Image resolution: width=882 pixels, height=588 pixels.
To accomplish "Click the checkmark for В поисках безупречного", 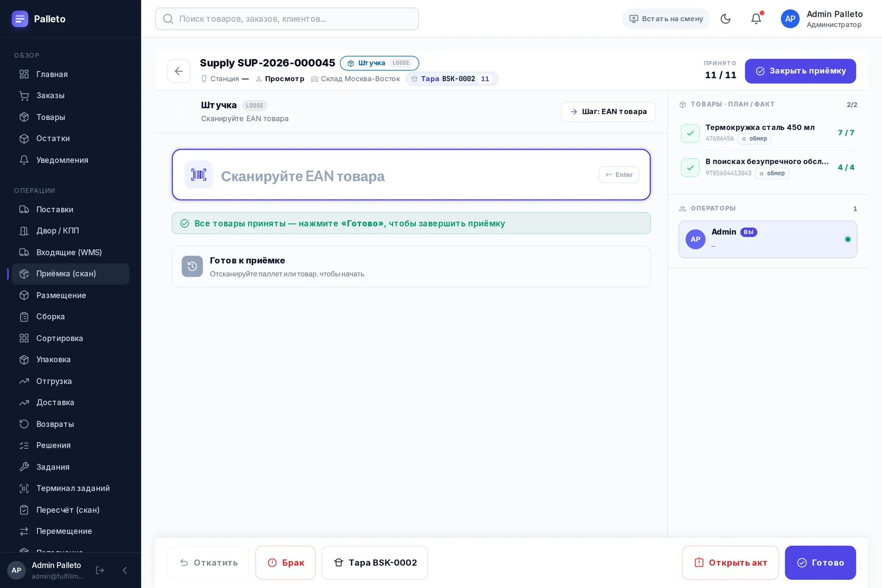I will point(690,168).
